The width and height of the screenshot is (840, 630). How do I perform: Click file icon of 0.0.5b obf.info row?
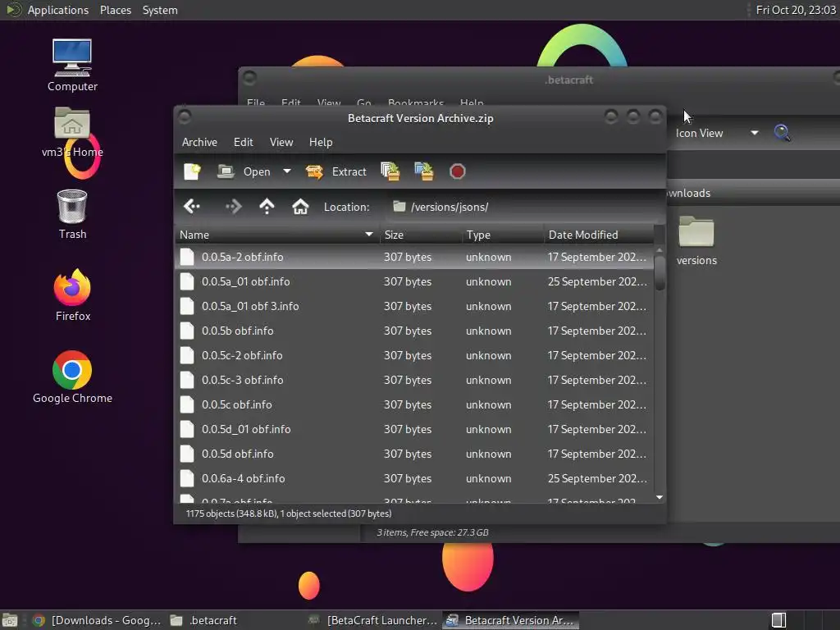click(x=187, y=331)
